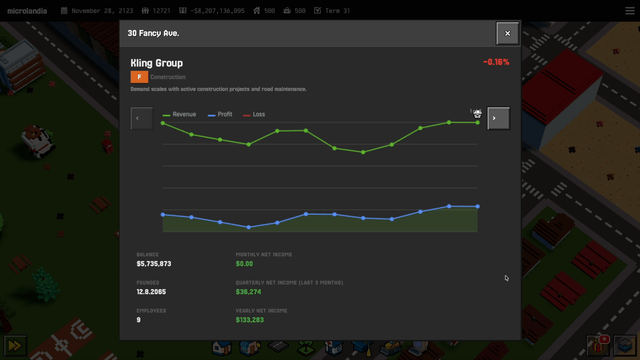The height and width of the screenshot is (360, 640).
Task: Click the monthly net income $0.00
Action: coord(244,264)
